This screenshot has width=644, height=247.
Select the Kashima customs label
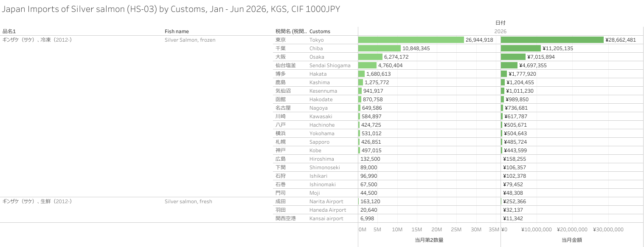pyautogui.click(x=319, y=82)
